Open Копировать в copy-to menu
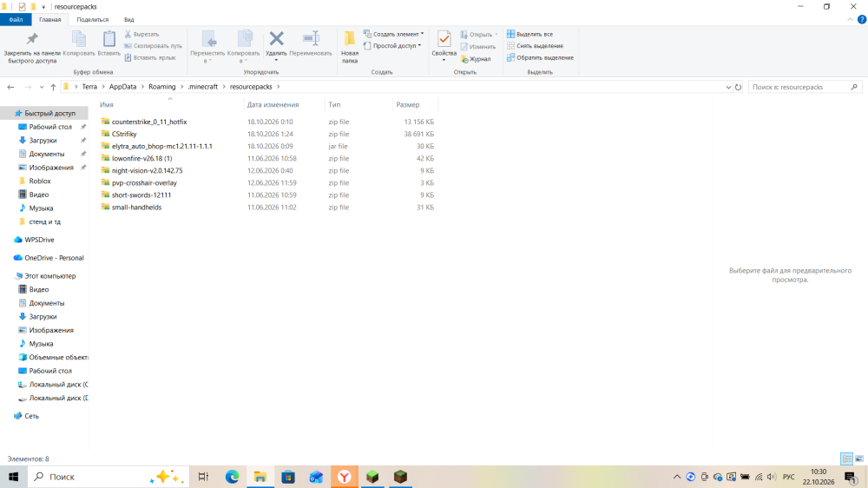 click(243, 47)
